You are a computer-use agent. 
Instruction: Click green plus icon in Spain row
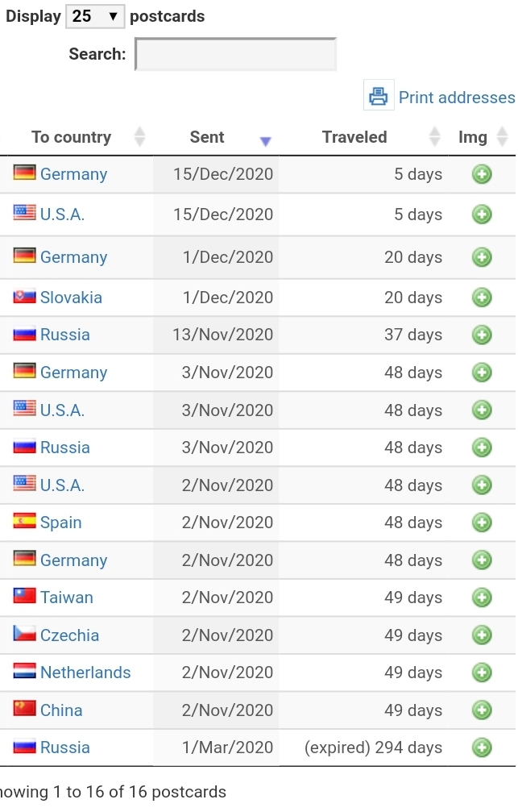481,523
